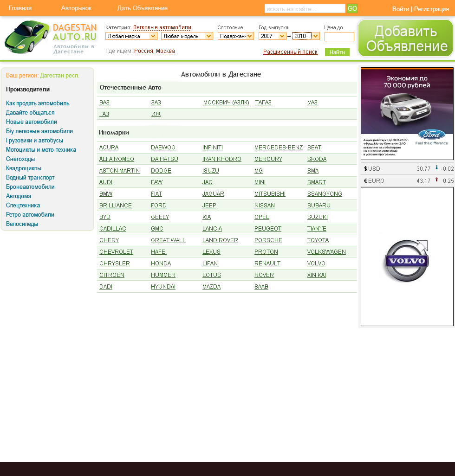Viewport: 455px width, 476px height.
Task: Open the HYUNDAI brand link
Action: click(x=163, y=287)
